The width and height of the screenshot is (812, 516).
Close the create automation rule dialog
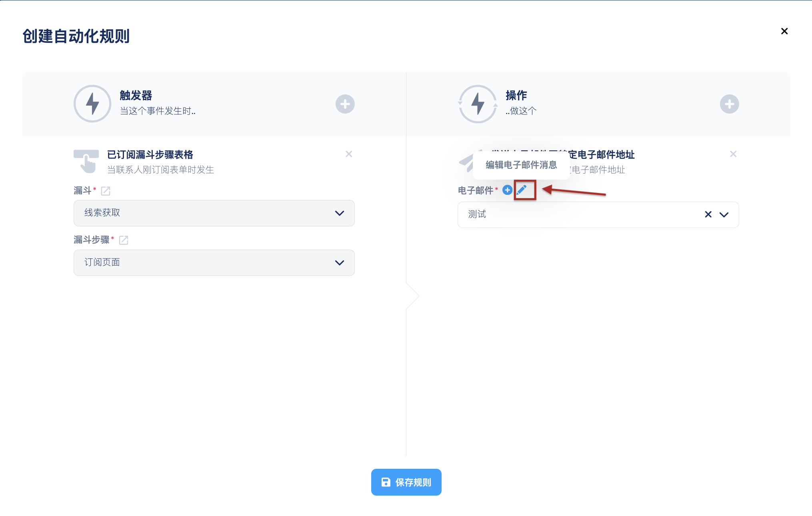[784, 31]
